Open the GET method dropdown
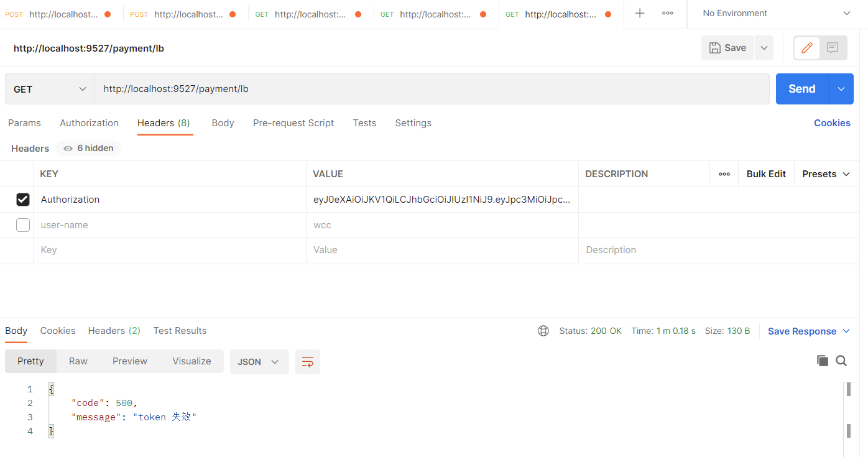868x457 pixels. click(x=50, y=89)
